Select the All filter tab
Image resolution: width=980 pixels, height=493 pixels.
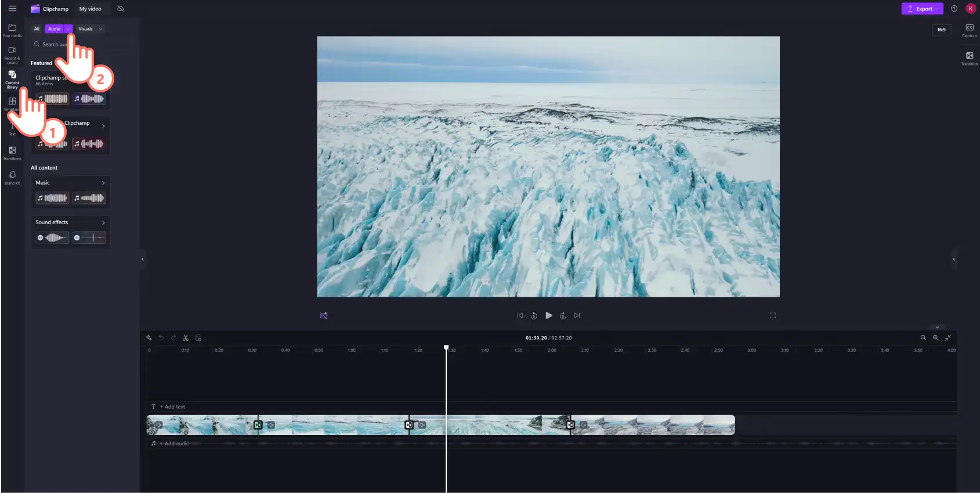click(x=37, y=29)
